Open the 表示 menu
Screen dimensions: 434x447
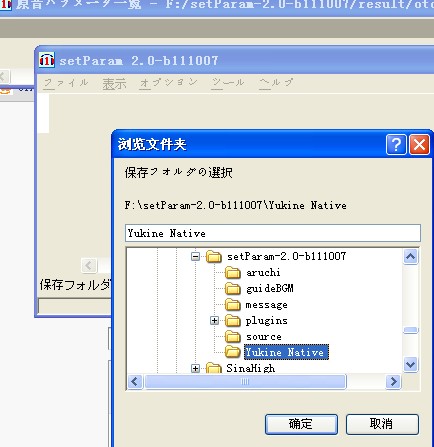pos(114,84)
